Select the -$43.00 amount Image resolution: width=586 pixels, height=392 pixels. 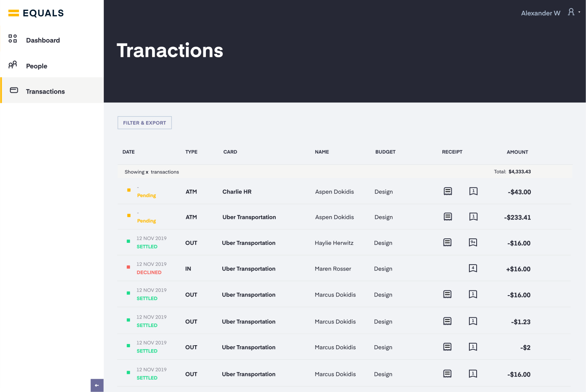point(519,192)
